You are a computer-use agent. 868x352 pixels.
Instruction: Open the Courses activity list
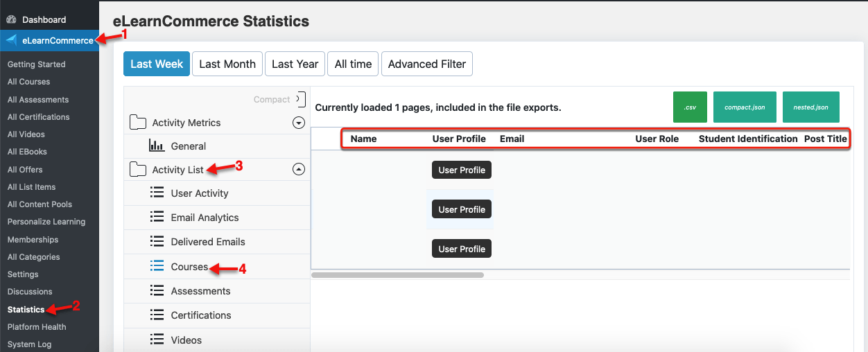[x=189, y=267]
